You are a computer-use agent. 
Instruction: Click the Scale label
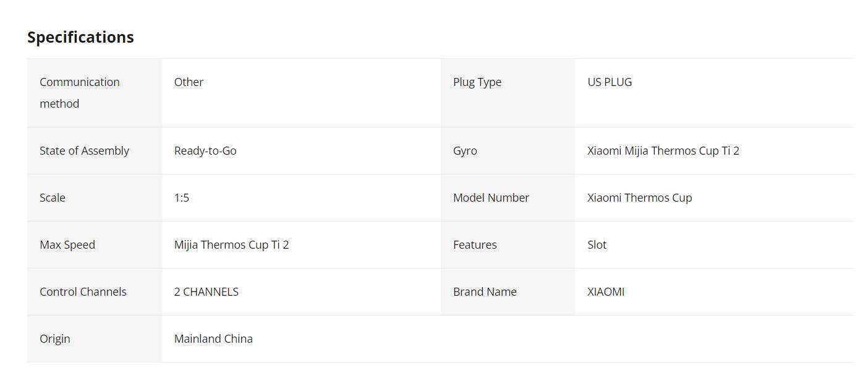[53, 198]
